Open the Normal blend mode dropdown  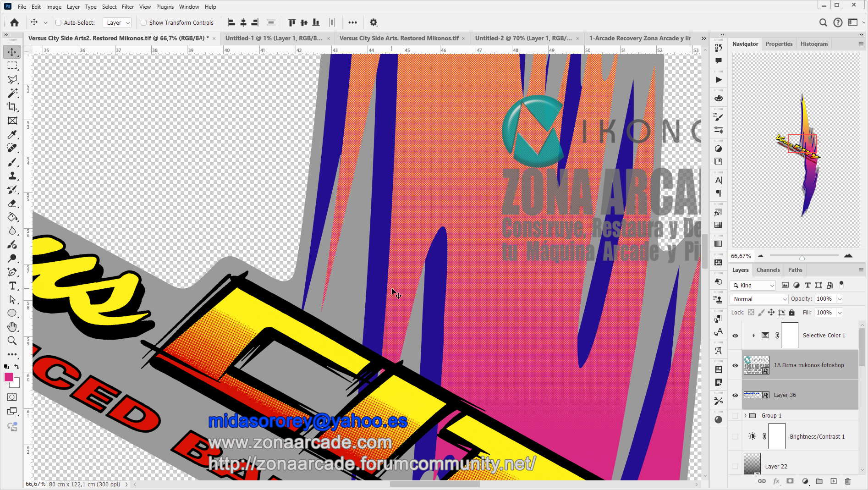point(759,299)
